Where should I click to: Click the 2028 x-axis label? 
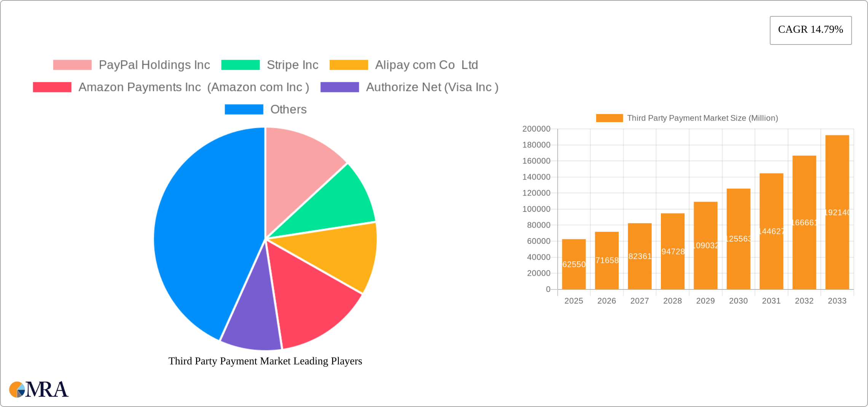click(x=672, y=301)
